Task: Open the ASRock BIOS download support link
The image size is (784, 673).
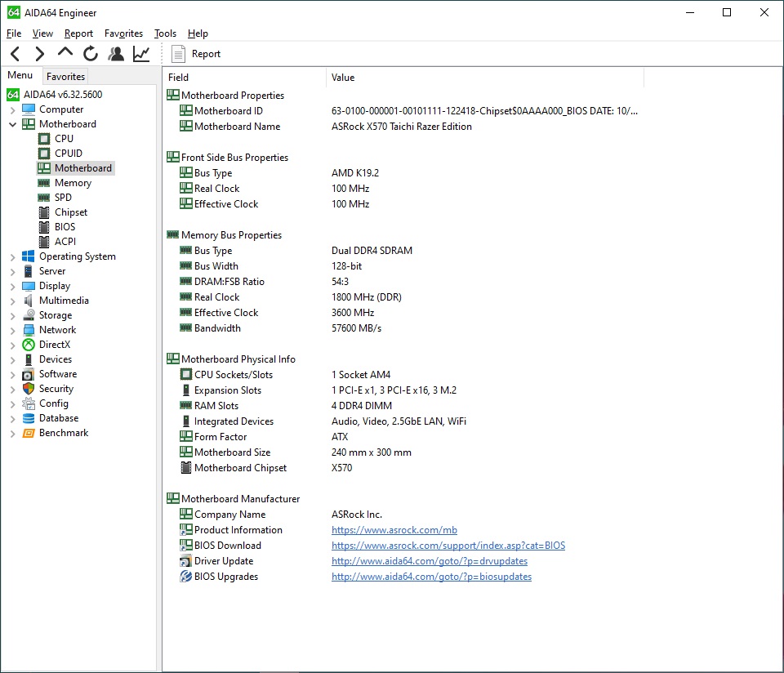Action: click(448, 546)
